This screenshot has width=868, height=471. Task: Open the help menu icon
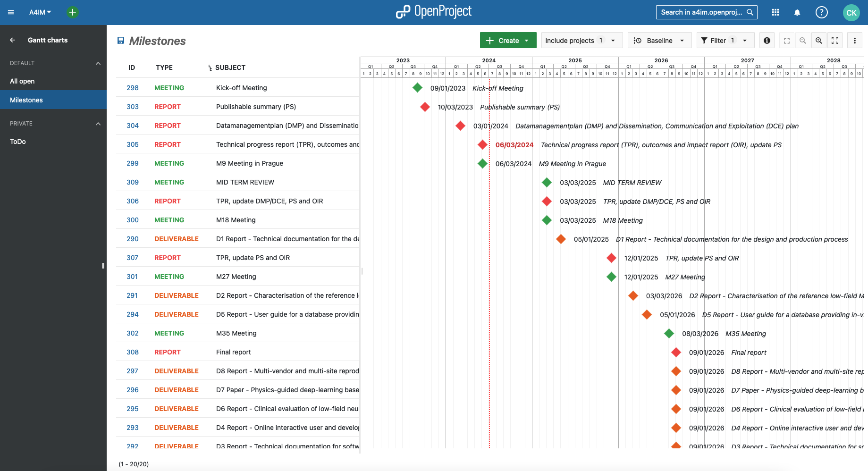822,12
